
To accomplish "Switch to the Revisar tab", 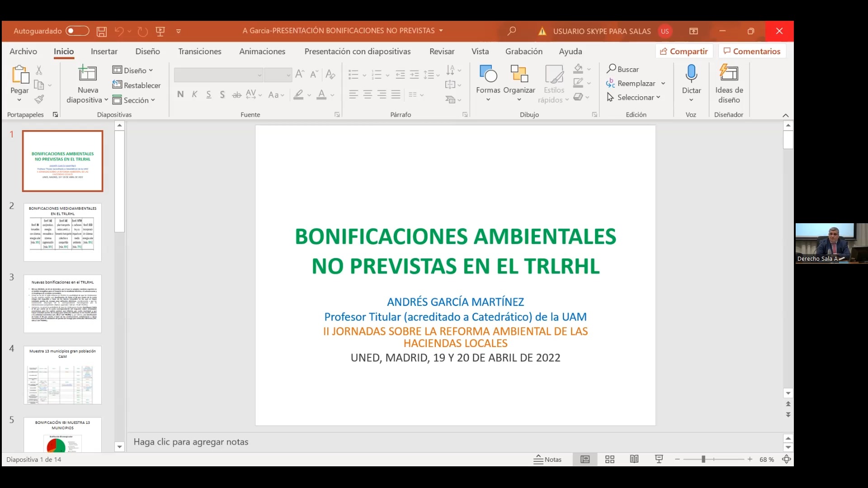I will click(x=442, y=51).
